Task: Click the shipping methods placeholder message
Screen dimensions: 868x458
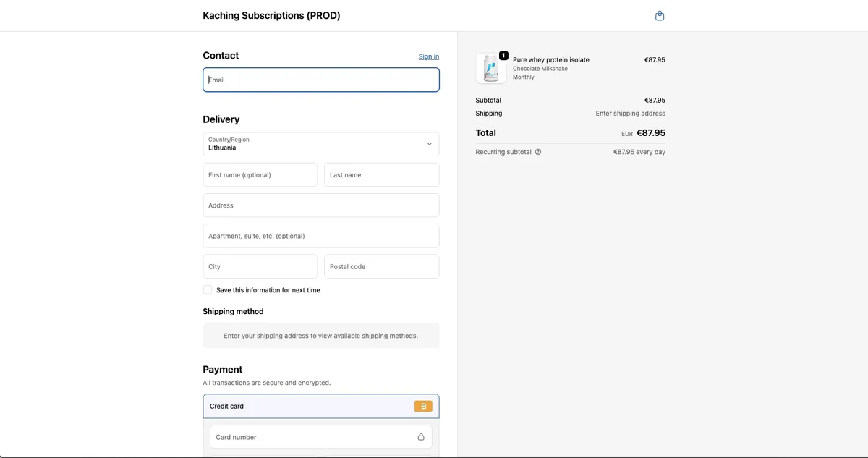Action: (x=321, y=336)
